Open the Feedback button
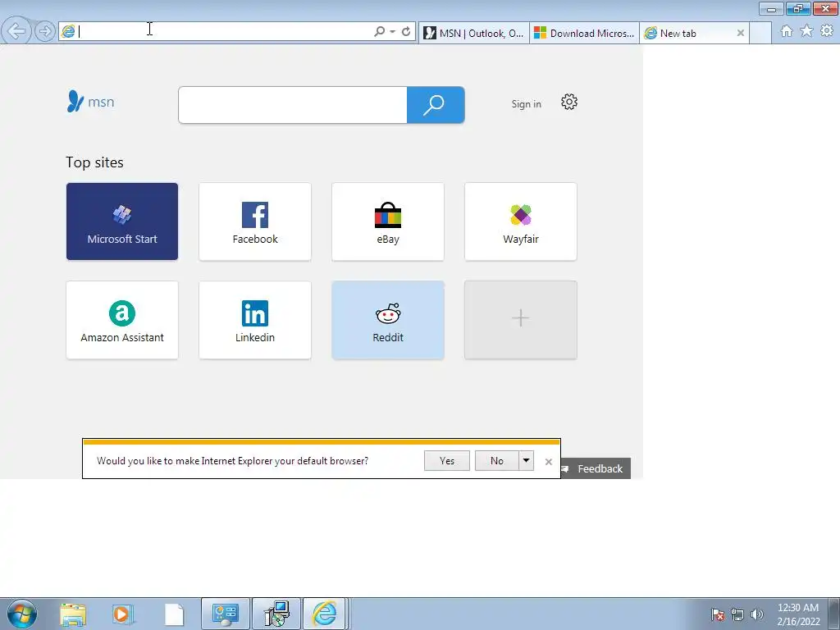840x630 pixels. 596,468
